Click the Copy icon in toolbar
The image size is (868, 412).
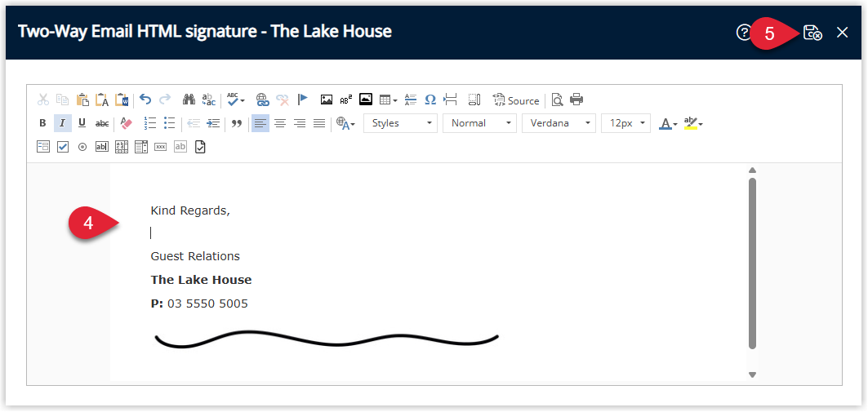point(63,100)
